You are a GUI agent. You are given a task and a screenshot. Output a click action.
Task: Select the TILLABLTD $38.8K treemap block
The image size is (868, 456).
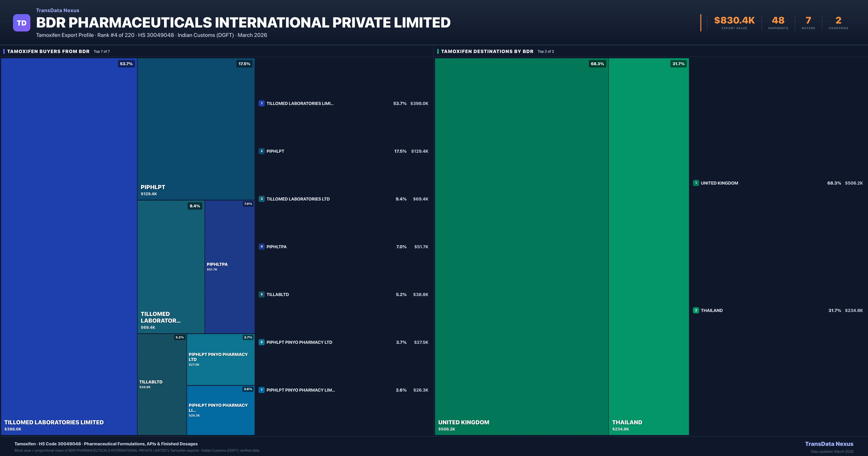162,385
